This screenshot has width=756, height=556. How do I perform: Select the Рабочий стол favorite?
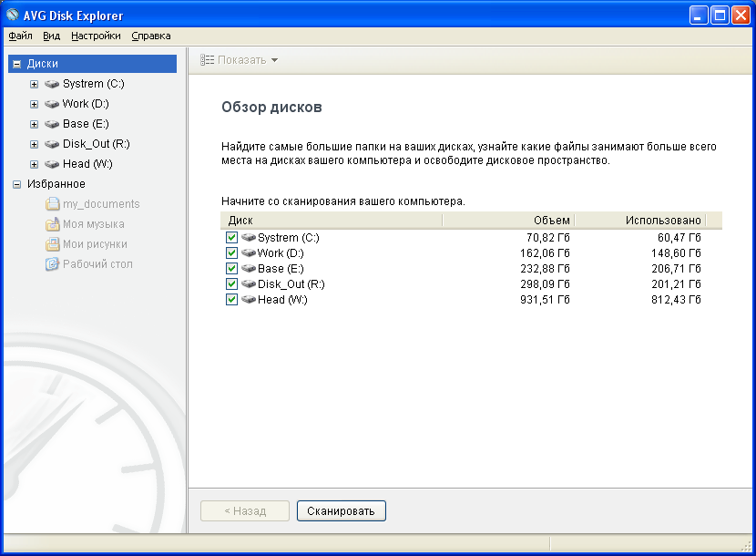point(97,264)
